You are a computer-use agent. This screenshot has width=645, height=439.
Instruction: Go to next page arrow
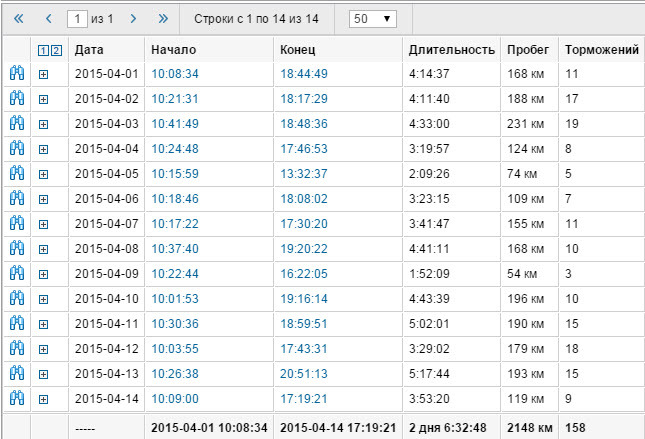point(135,19)
